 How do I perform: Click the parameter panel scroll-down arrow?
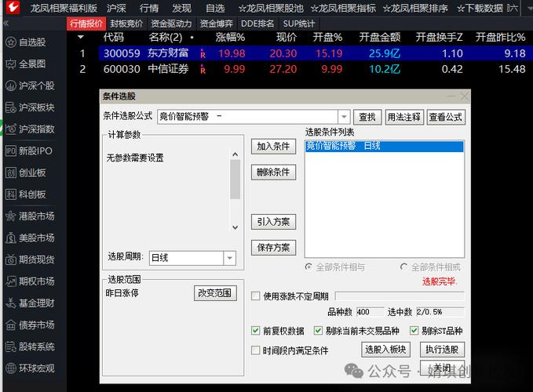click(x=235, y=227)
